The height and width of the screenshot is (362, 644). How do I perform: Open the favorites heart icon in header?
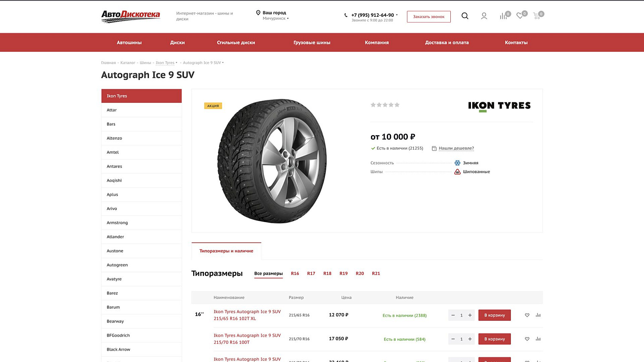pos(519,16)
